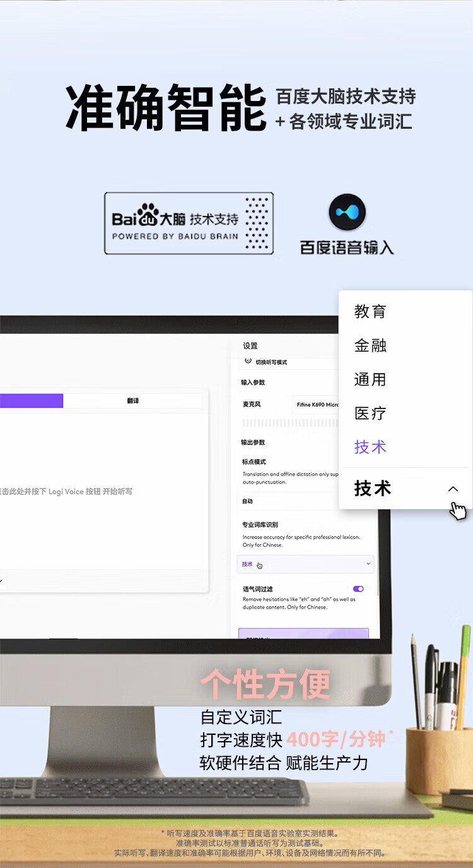Click the 百度大脑技术支持 subtitle
Screen dimensions: 473x868
pos(346,97)
